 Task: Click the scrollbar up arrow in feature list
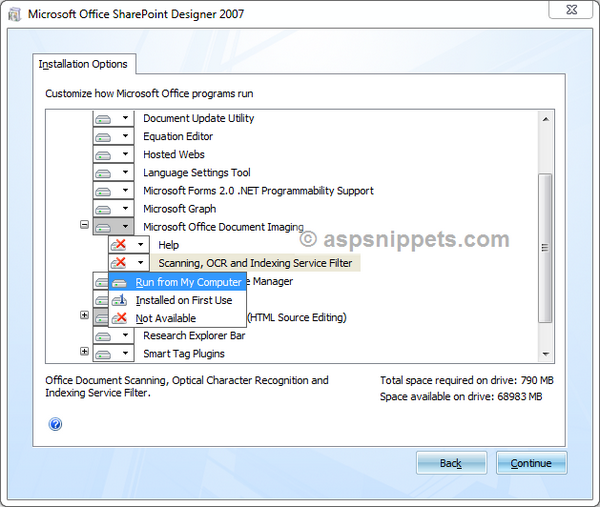point(546,119)
